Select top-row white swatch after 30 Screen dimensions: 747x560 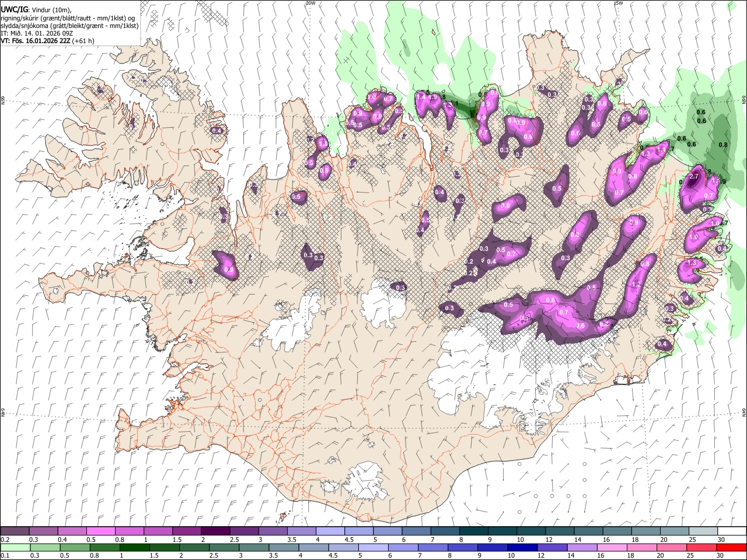(x=732, y=531)
